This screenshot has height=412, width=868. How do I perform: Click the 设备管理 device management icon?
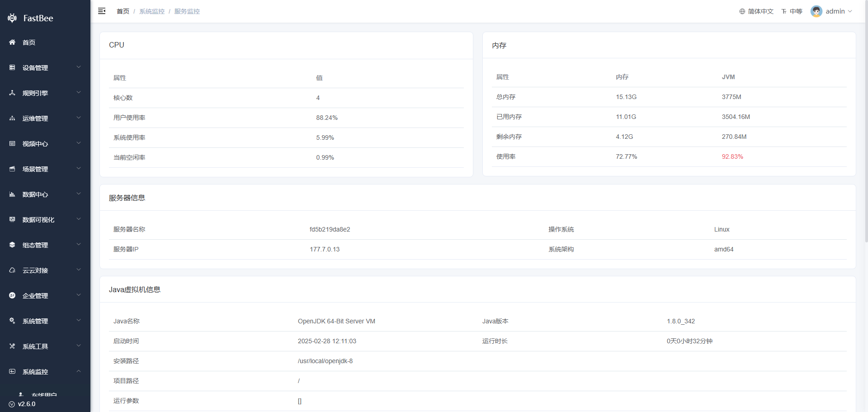[12, 67]
